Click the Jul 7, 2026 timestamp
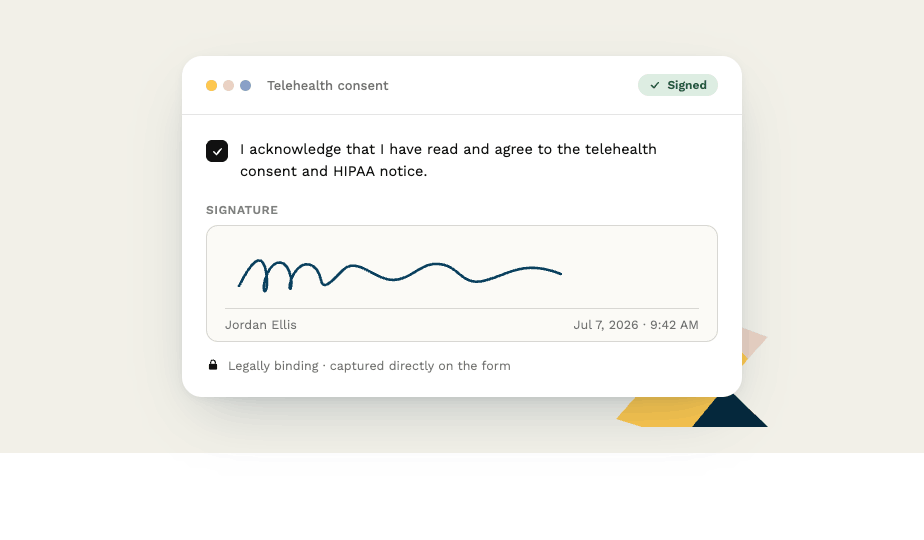 [x=636, y=325]
